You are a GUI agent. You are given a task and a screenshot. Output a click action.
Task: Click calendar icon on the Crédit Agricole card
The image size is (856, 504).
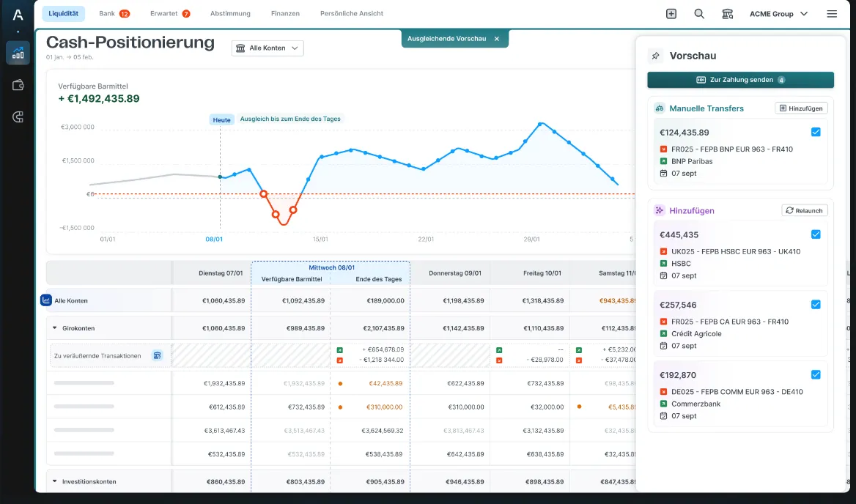point(663,345)
